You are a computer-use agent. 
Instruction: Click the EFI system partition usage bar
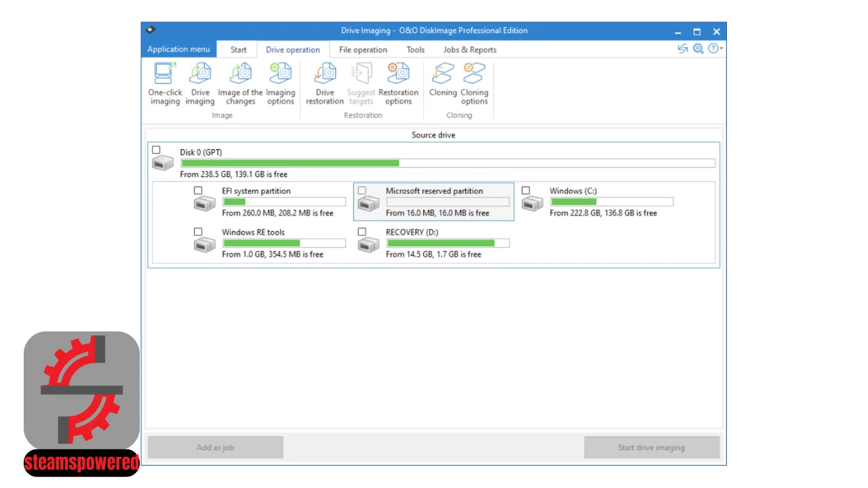pos(284,202)
